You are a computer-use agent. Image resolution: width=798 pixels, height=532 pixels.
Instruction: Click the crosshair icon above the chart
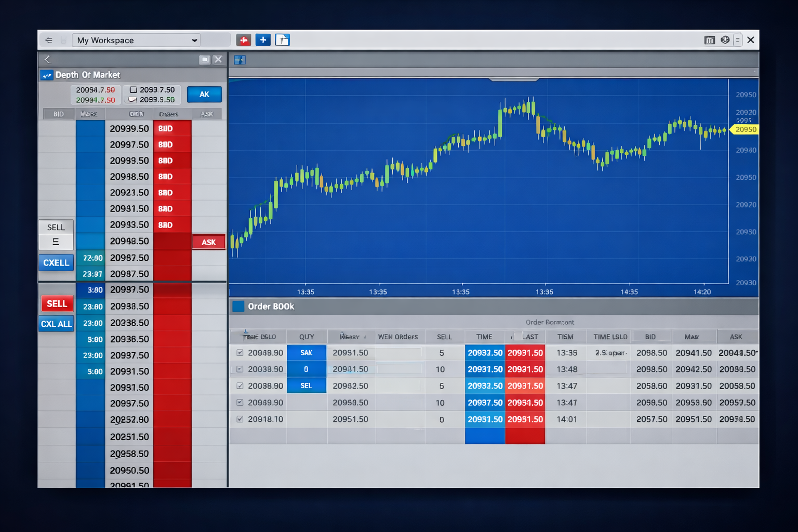[x=240, y=60]
